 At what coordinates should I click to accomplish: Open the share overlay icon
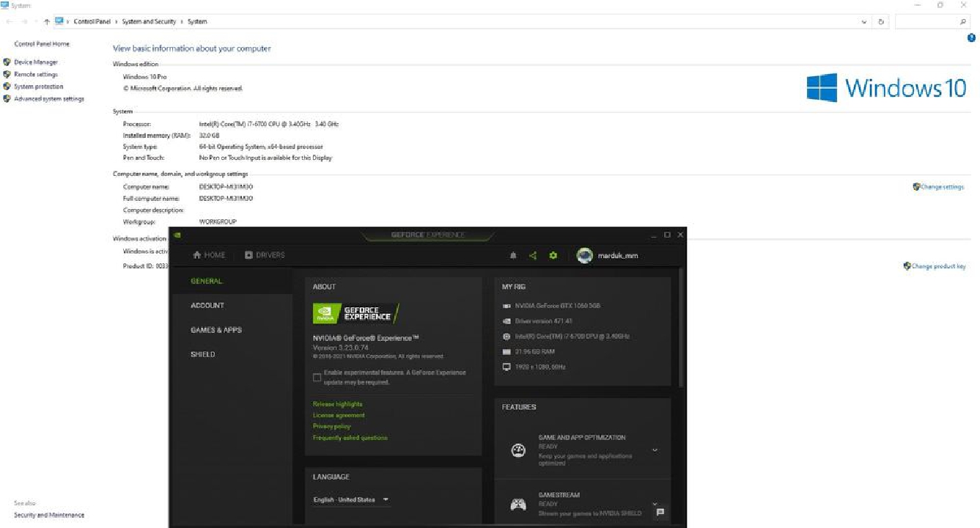[533, 255]
